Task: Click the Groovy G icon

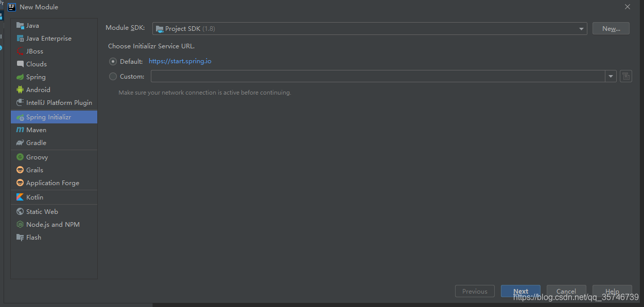Action: point(20,157)
